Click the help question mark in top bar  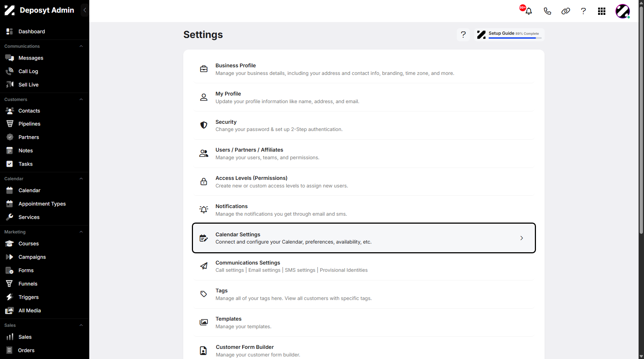pos(583,11)
